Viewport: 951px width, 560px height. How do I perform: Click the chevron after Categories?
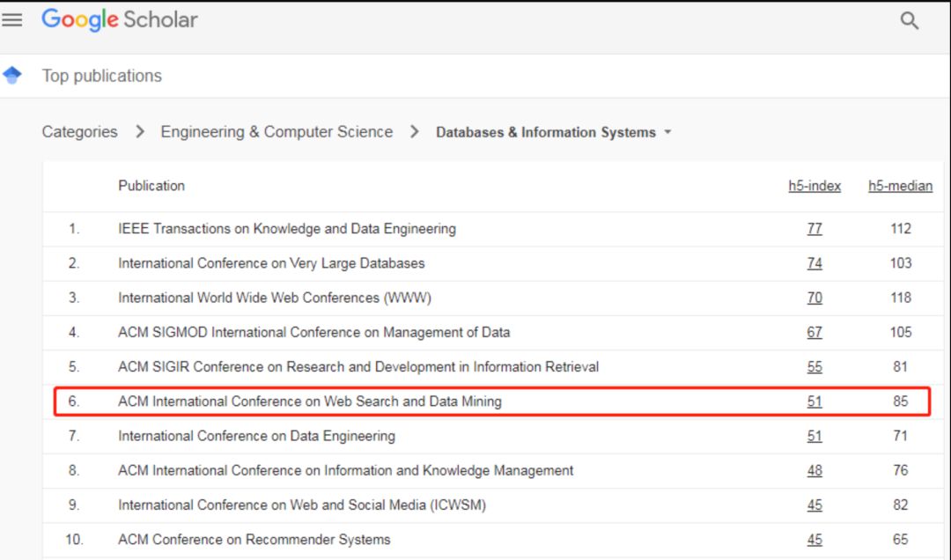[x=139, y=132]
